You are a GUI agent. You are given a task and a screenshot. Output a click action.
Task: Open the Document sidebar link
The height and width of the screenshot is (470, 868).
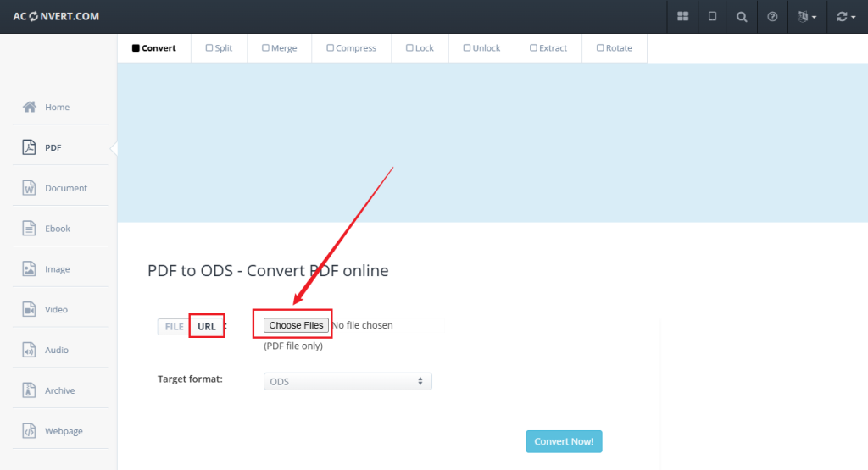[66, 188]
